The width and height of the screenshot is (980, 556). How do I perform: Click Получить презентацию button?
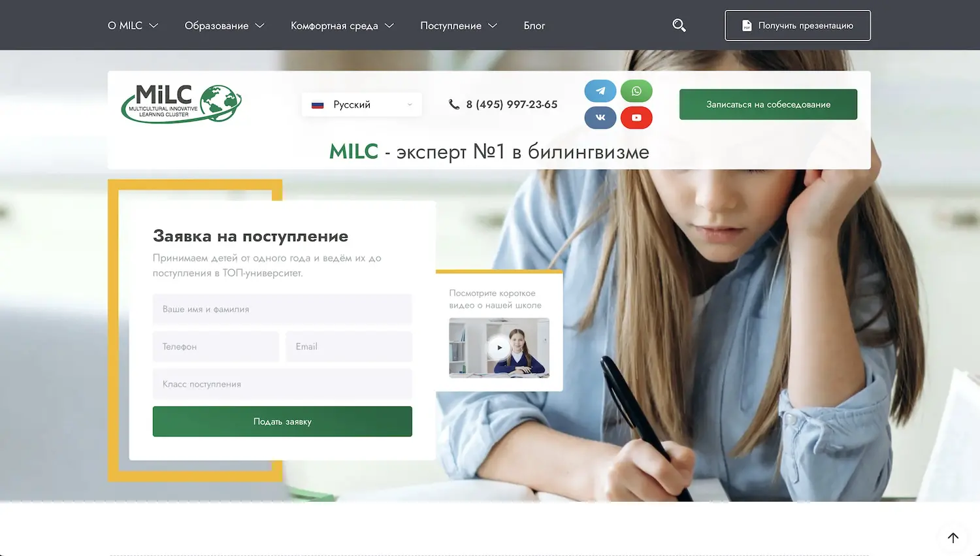click(798, 25)
